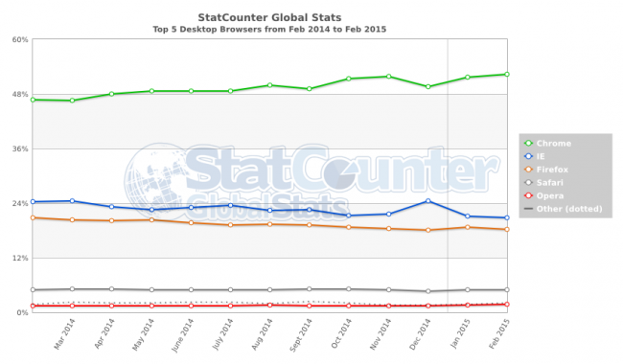This screenshot has width=623, height=364.
Task: Click the Feb 2015 axis label
Action: [499, 334]
